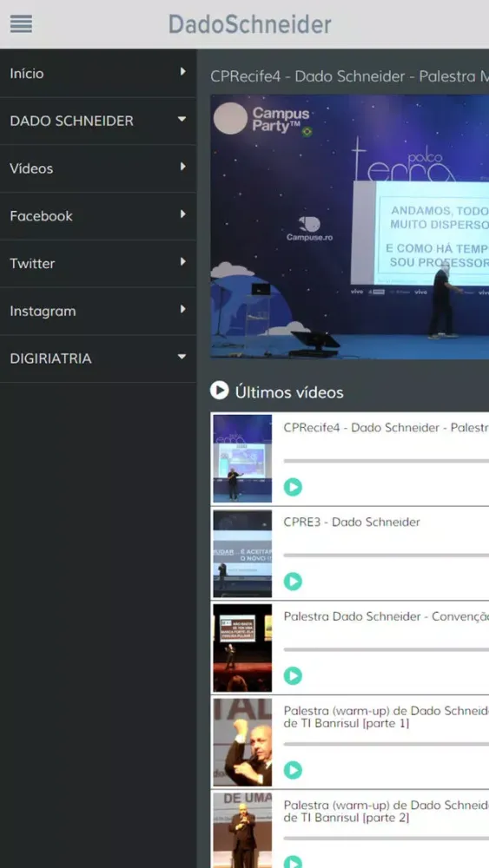Screen dimensions: 489x868
Task: Open the Banrisul parte 2 thumbnail
Action: (x=242, y=831)
